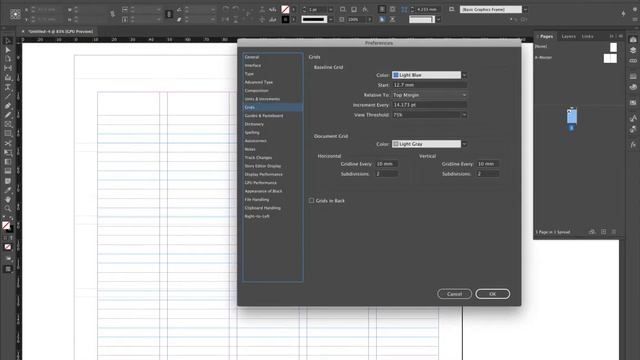The image size is (640, 360).
Task: Select the Eyedropper tool
Action: coord(8,190)
